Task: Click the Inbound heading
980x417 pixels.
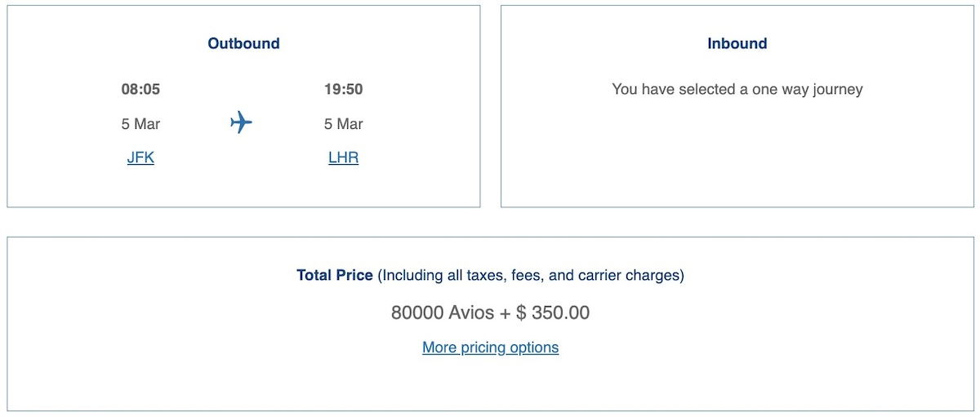Action: pyautogui.click(x=737, y=44)
